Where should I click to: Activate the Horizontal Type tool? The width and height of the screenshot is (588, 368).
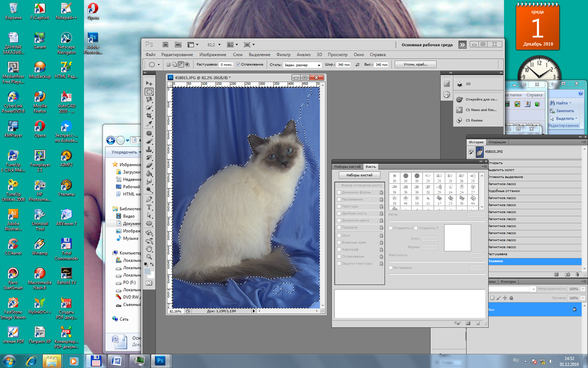pyautogui.click(x=149, y=207)
